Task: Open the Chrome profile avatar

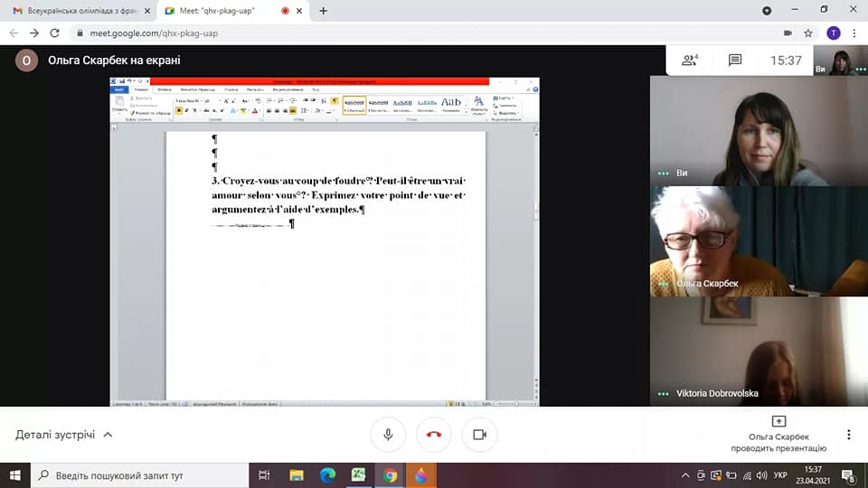Action: pos(833,33)
